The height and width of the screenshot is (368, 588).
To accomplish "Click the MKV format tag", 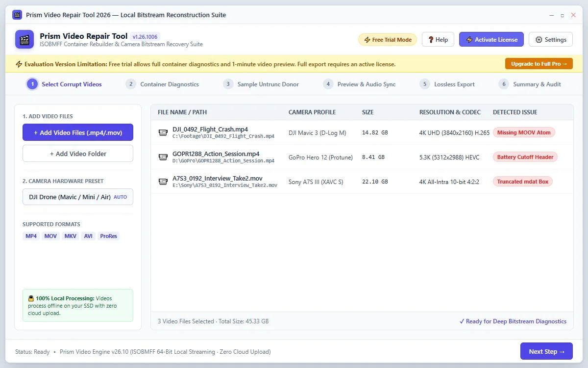I will click(71, 236).
